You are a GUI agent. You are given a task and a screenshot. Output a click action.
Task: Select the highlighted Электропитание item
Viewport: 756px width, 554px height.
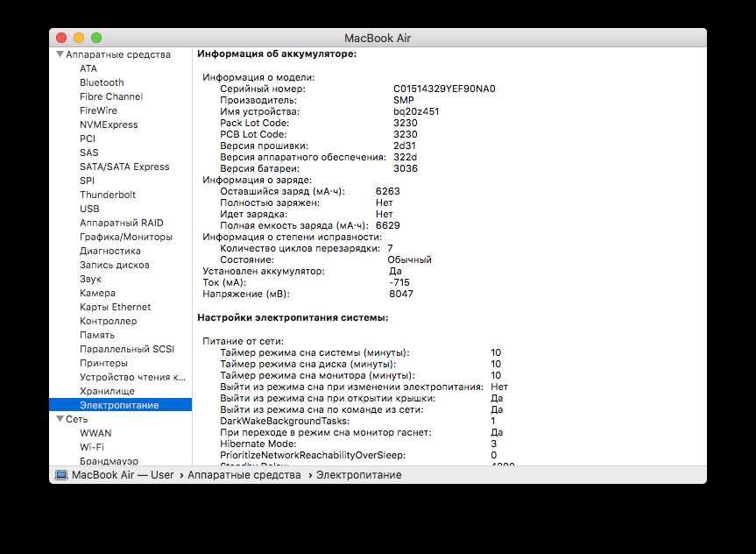(121, 404)
